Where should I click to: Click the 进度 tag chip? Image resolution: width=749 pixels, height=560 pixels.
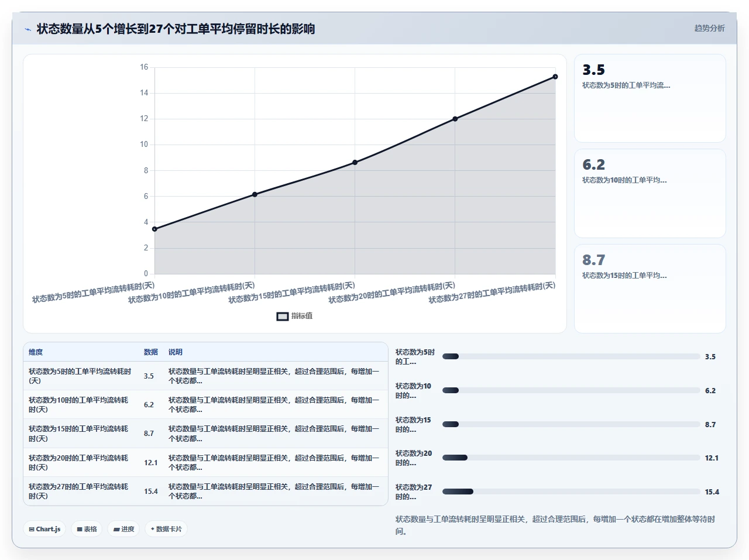123,529
